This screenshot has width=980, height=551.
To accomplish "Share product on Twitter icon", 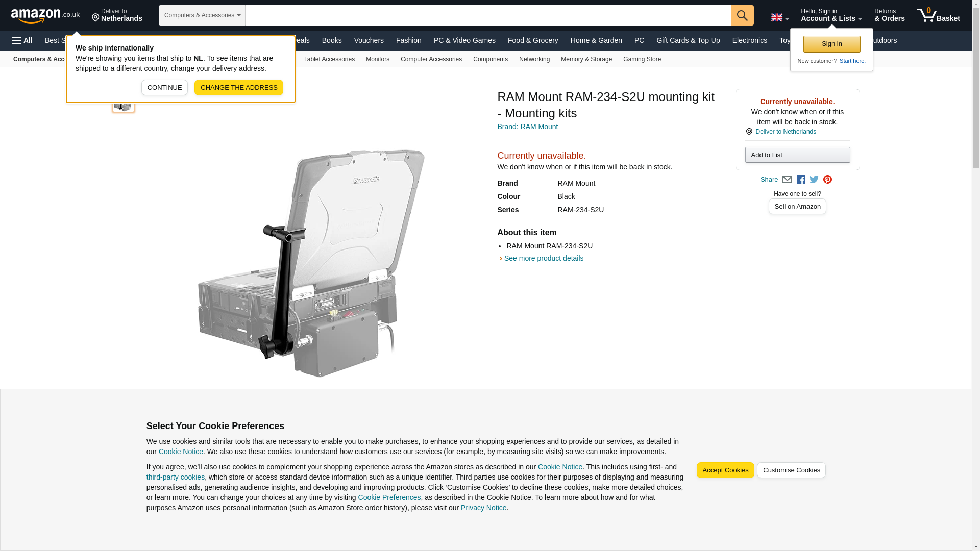I will click(814, 180).
